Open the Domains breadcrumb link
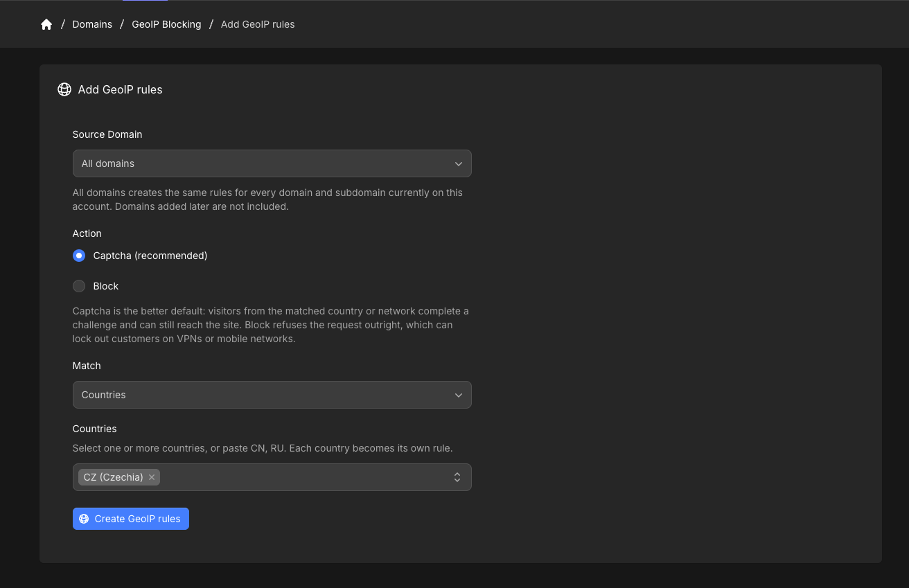This screenshot has height=588, width=909. click(92, 24)
